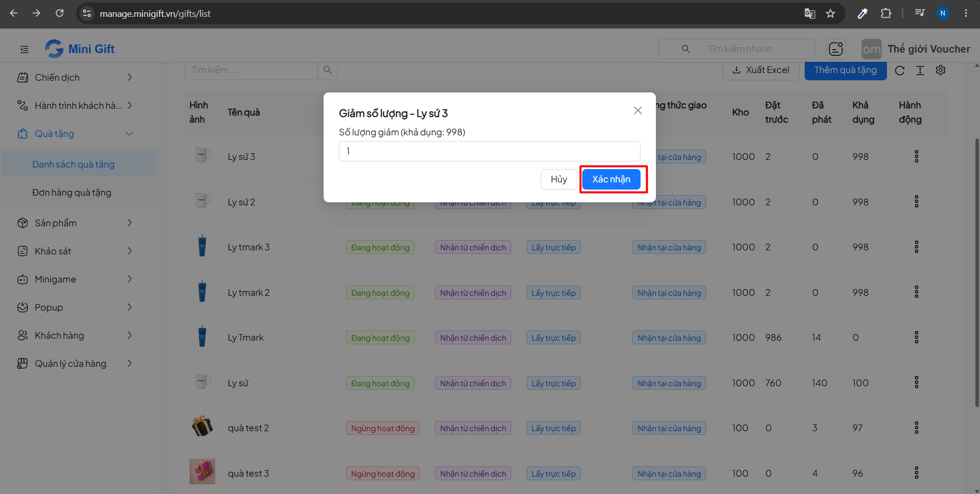The height and width of the screenshot is (494, 980).
Task: Open the Popup menu item
Action: (76, 308)
